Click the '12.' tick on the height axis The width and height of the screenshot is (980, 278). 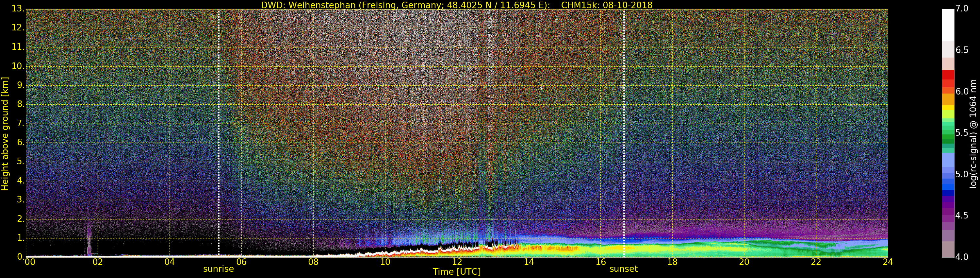[x=18, y=28]
